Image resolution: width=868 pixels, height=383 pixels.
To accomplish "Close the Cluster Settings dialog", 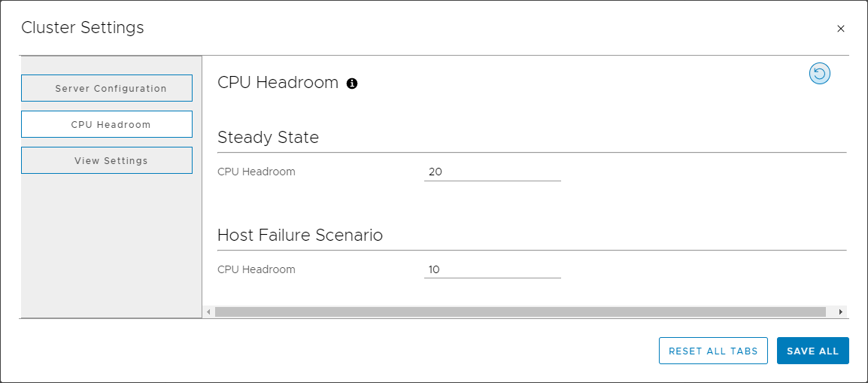I will pos(841,29).
